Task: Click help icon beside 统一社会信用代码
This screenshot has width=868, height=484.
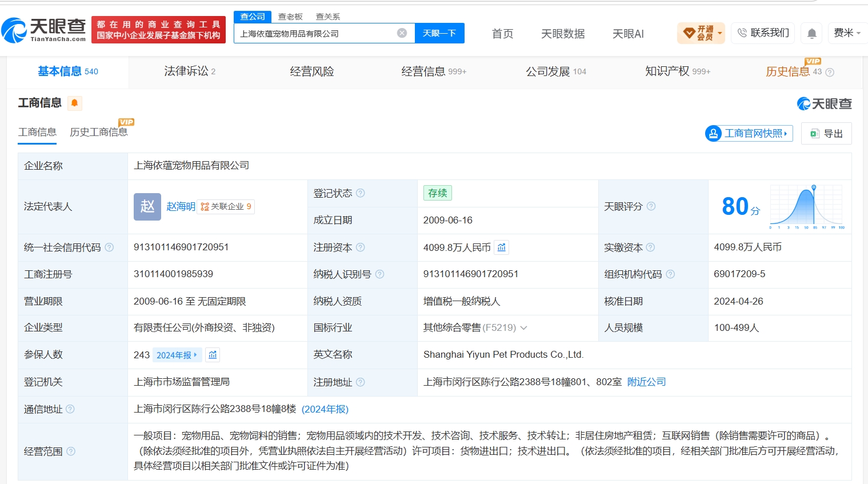Action: point(109,247)
